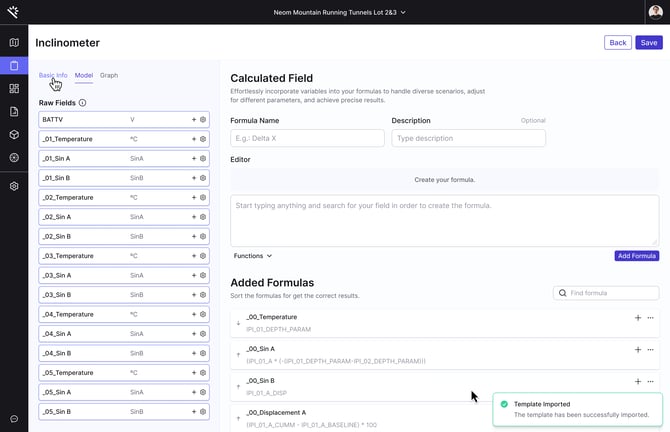Open the document page sidebar icon
670x432 pixels.
[x=14, y=111]
